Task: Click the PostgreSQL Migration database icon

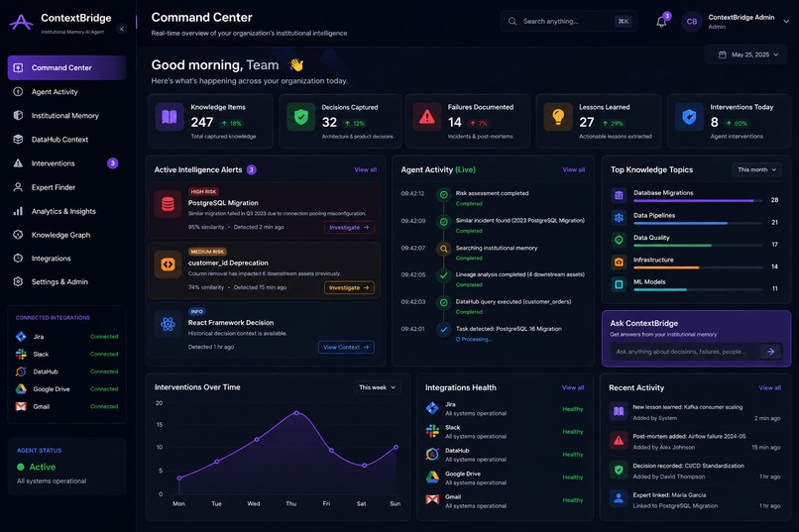Action: tap(168, 205)
